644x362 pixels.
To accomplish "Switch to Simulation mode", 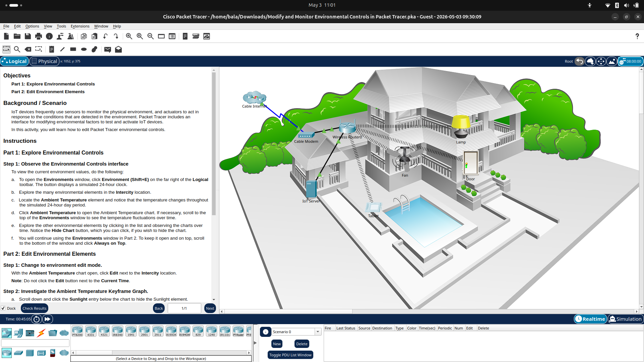I will coord(626,319).
